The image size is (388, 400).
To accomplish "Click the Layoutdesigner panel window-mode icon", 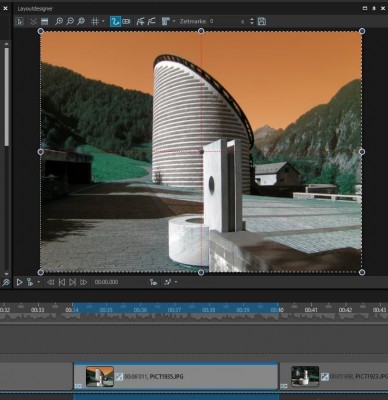I will click(x=365, y=8).
